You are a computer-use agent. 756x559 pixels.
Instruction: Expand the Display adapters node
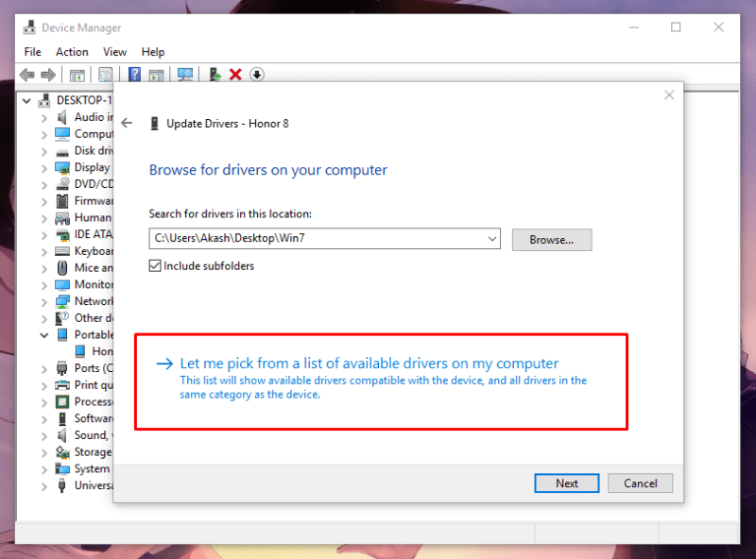[x=44, y=168]
